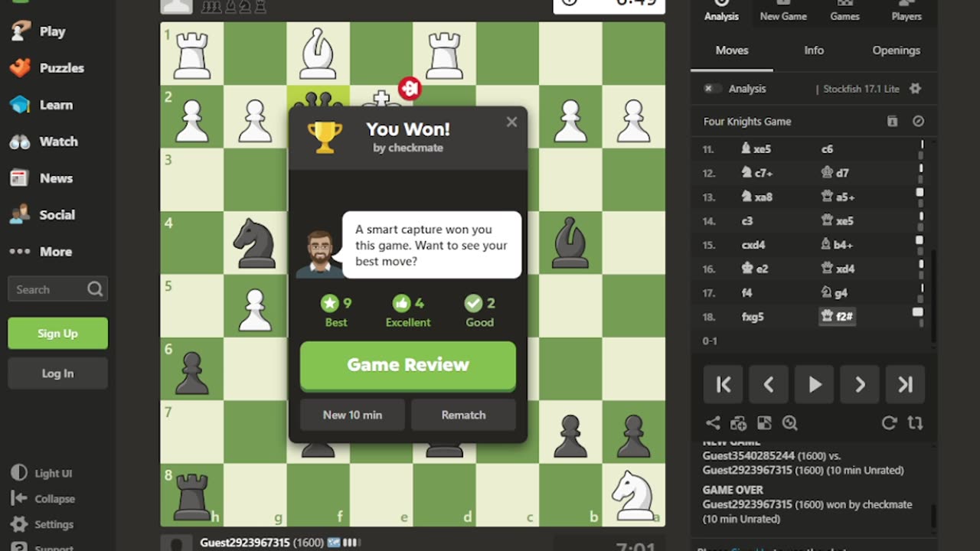
Task: Open the Social section
Action: [x=42, y=215]
